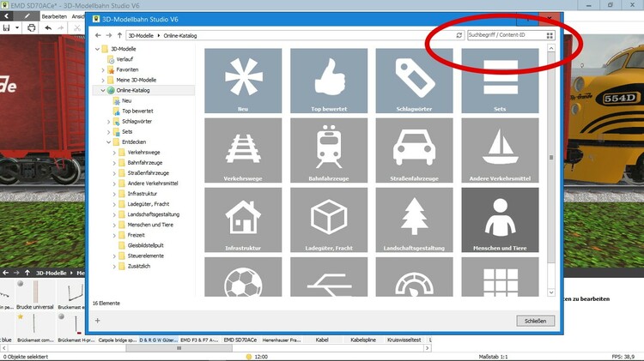
Task: Go back with dialog's left arrow
Action: point(98,36)
